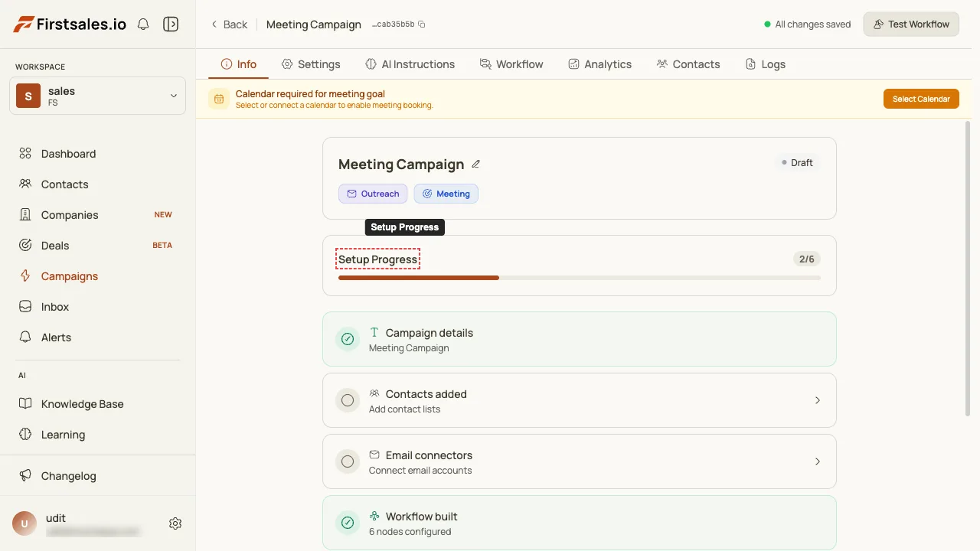Open Campaigns in sidebar
Viewport: 980px width, 551px height.
click(97, 276)
